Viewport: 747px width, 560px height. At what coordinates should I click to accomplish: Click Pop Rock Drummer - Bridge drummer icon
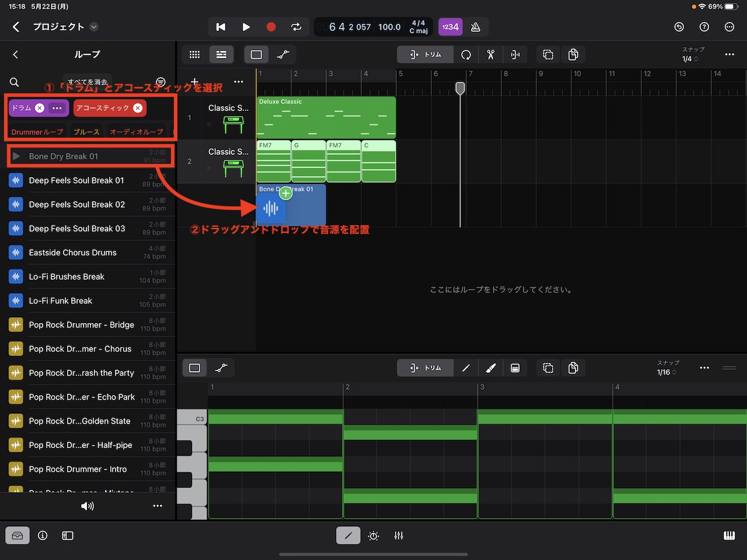(x=16, y=325)
